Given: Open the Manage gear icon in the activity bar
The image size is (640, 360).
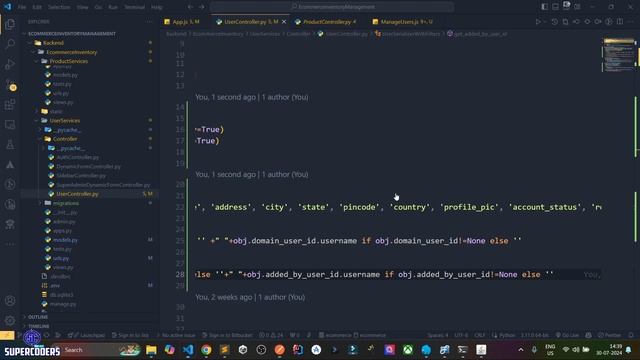Looking at the screenshot, I should (10, 320).
